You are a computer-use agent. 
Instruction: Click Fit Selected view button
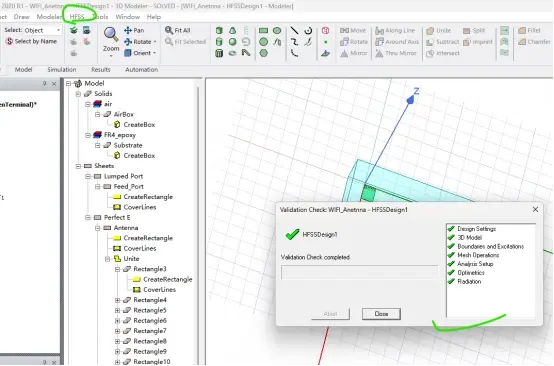point(185,42)
